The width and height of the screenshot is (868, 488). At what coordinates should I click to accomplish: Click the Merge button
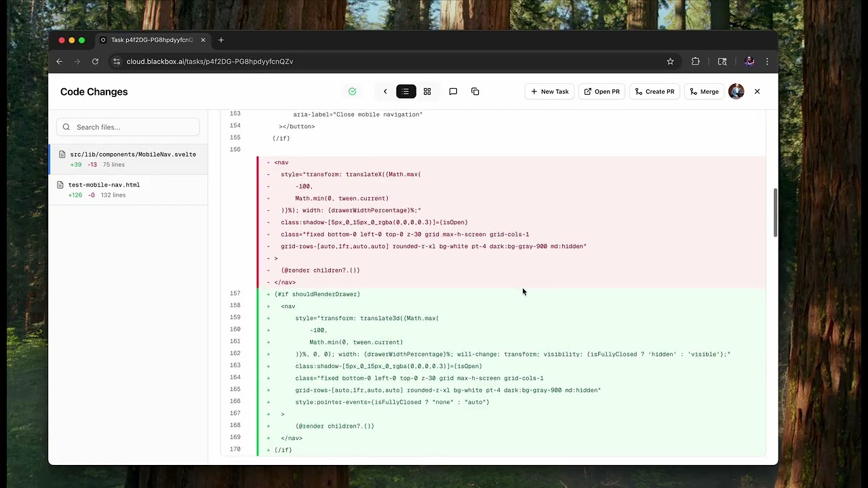[704, 91]
